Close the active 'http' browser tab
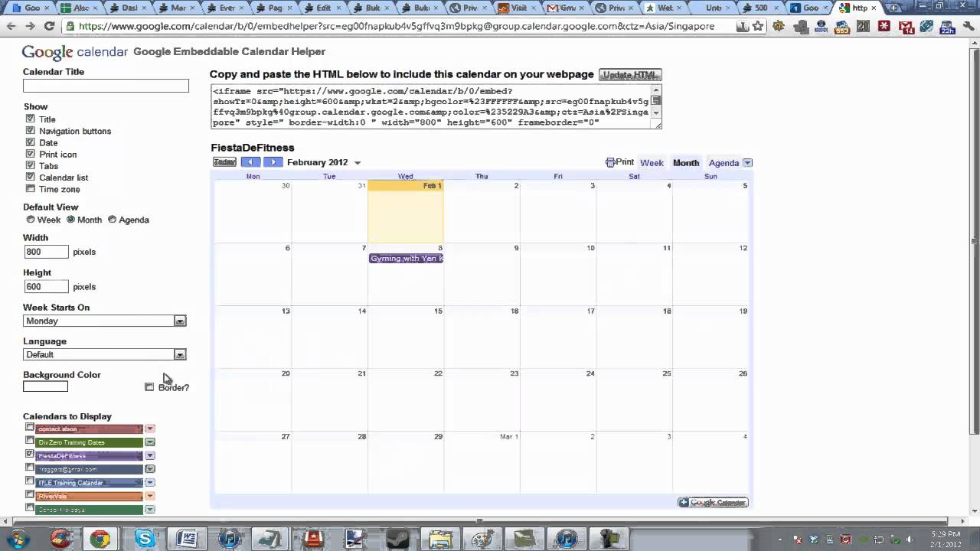 [x=874, y=8]
